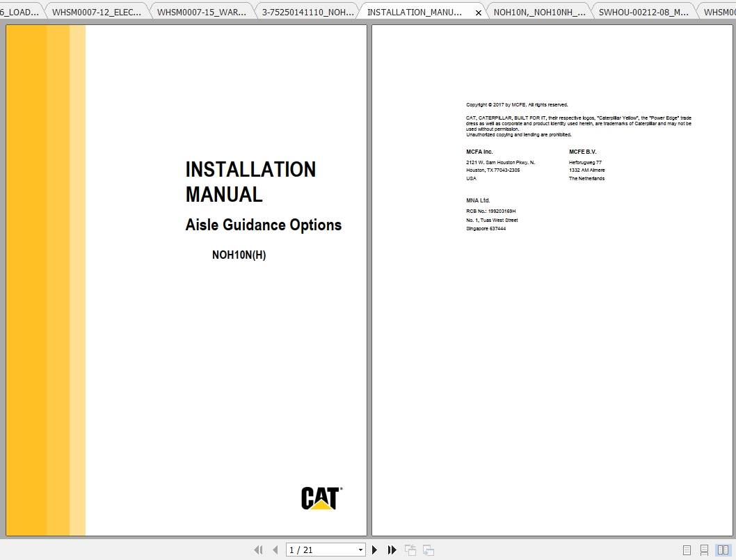Switch to continuous scrolling view
This screenshot has width=736, height=560.
pos(704,550)
